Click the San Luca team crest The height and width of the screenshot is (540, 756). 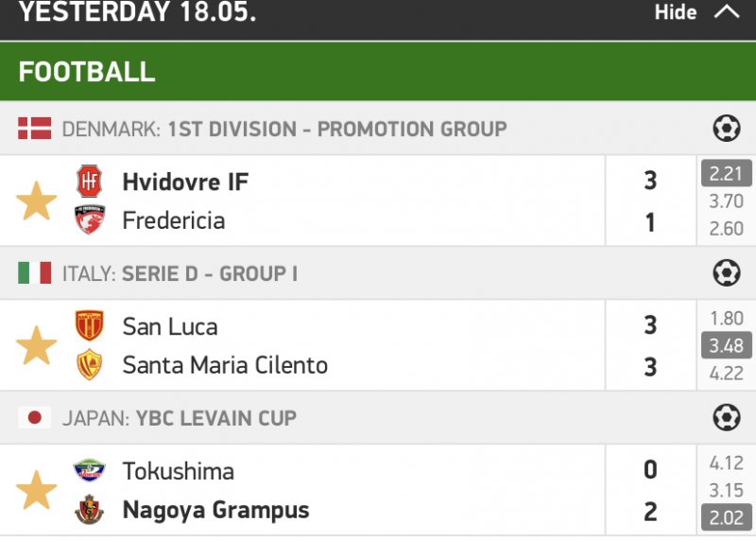tap(90, 325)
